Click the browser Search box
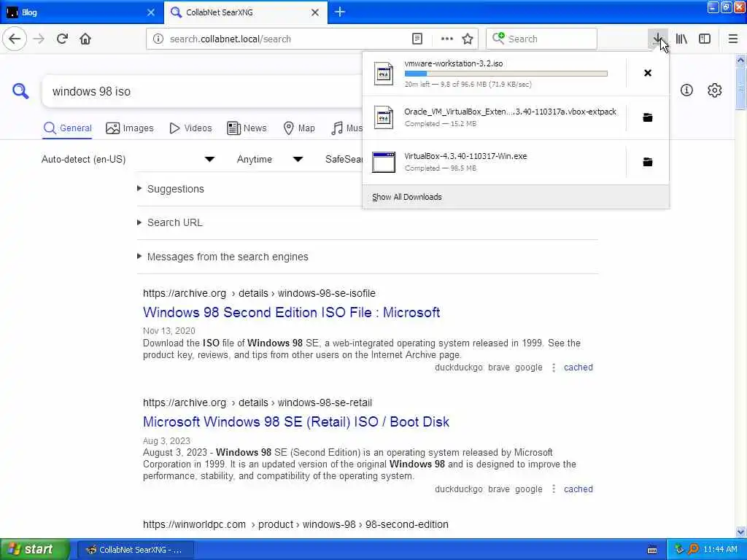Screen dimensions: 747x560 [542, 39]
